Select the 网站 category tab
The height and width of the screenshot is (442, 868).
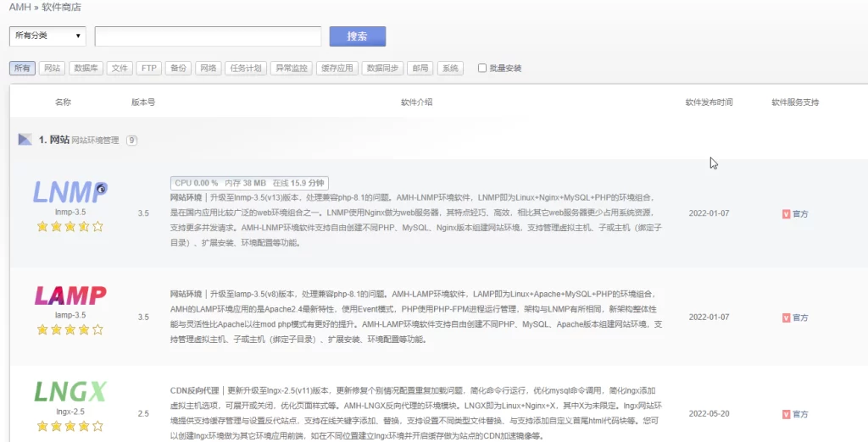(52, 68)
